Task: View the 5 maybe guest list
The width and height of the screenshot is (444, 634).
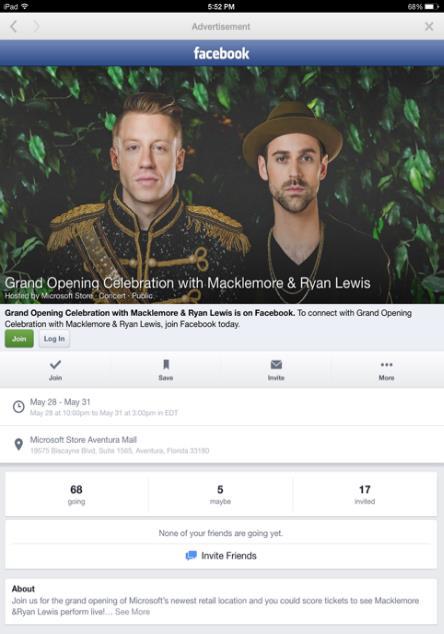Action: coord(220,494)
